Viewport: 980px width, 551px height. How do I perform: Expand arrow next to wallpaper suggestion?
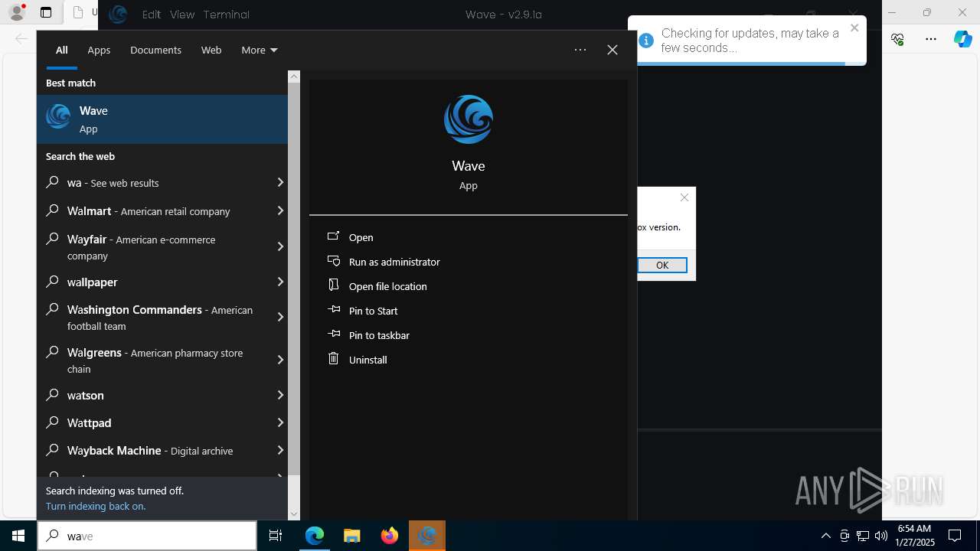click(280, 282)
